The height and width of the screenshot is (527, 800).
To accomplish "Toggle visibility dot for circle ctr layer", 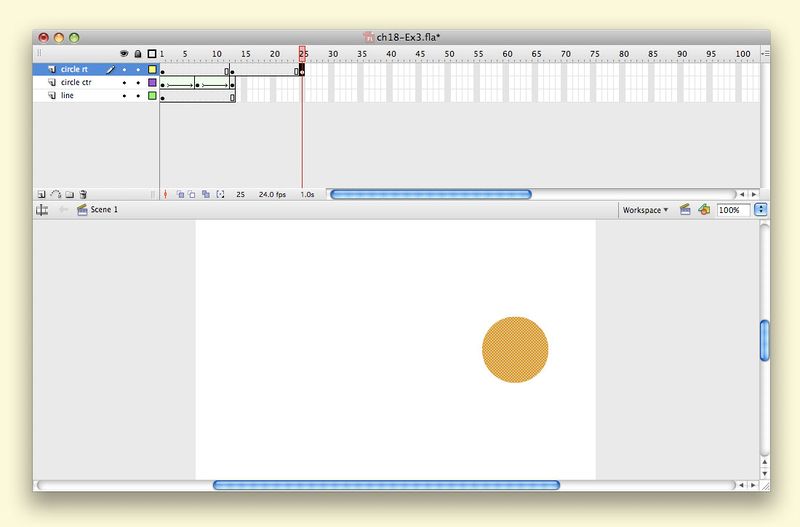I will [x=124, y=83].
